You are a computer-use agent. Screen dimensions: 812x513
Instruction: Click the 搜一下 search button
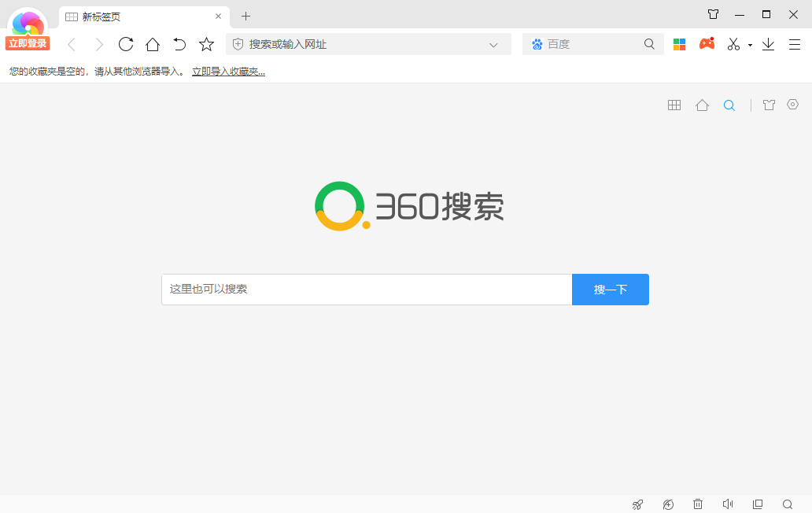(611, 290)
